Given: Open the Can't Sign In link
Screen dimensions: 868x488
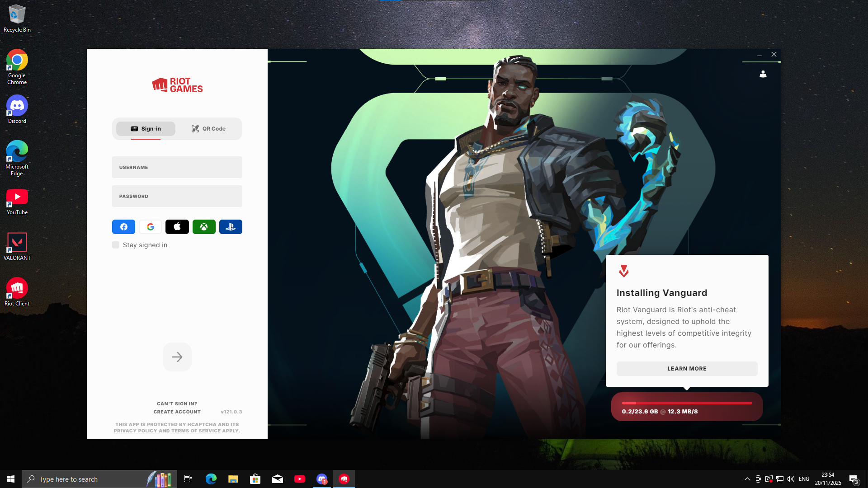Looking at the screenshot, I should [177, 404].
